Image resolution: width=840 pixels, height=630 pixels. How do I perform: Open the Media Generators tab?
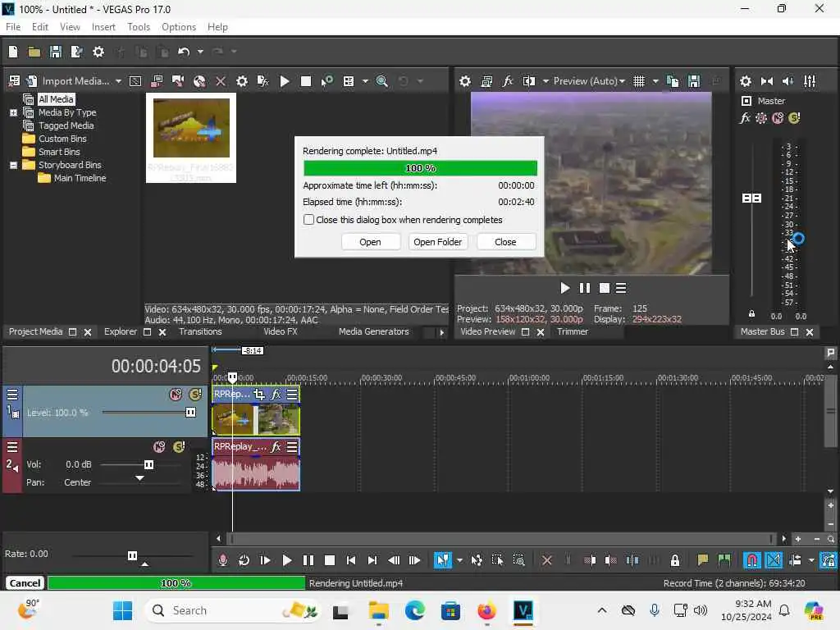tap(374, 331)
